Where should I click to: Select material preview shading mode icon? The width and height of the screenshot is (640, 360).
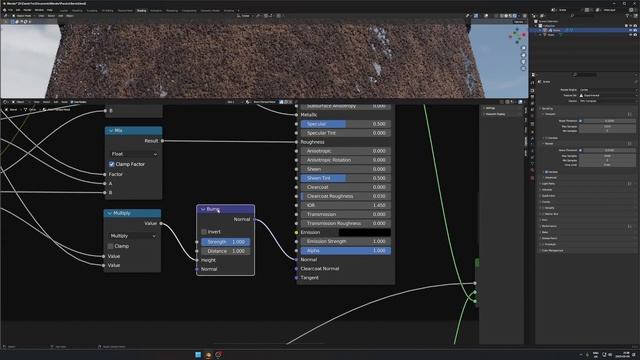pyautogui.click(x=510, y=16)
